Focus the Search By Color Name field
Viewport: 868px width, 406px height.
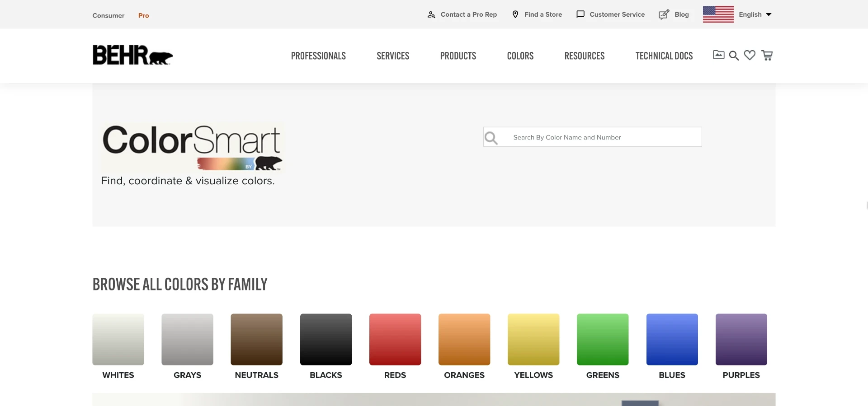click(x=592, y=137)
